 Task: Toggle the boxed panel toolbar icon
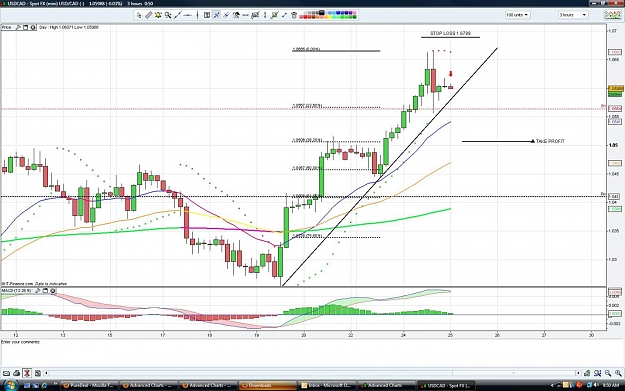(207, 15)
